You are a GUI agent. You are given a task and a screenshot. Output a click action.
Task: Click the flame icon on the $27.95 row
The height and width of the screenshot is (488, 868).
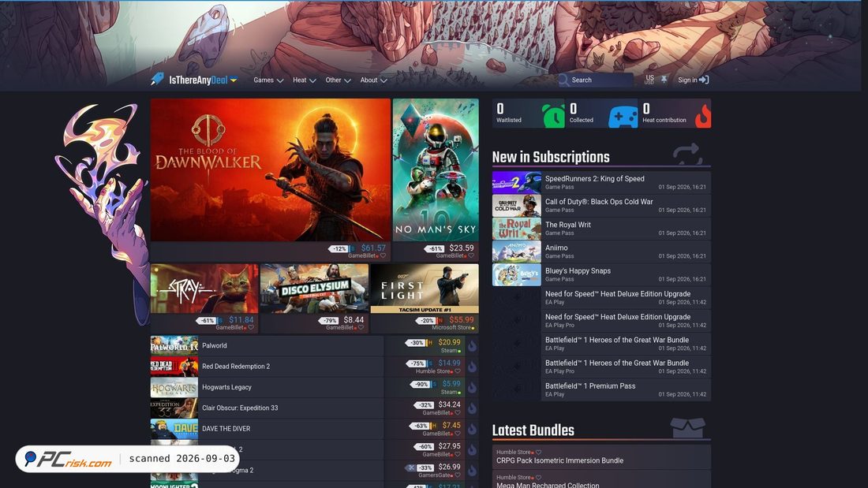click(472, 449)
